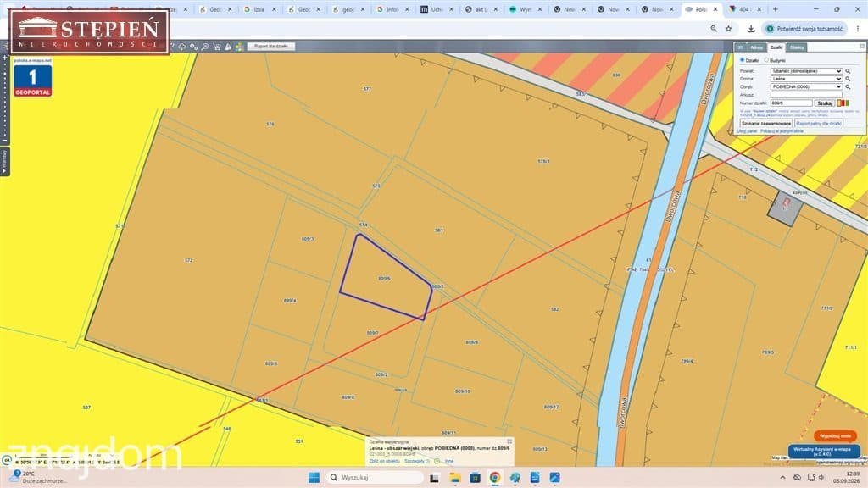Image resolution: width=868 pixels, height=488 pixels.
Task: Switch to the Adresy tab in search panel
Action: coord(757,47)
